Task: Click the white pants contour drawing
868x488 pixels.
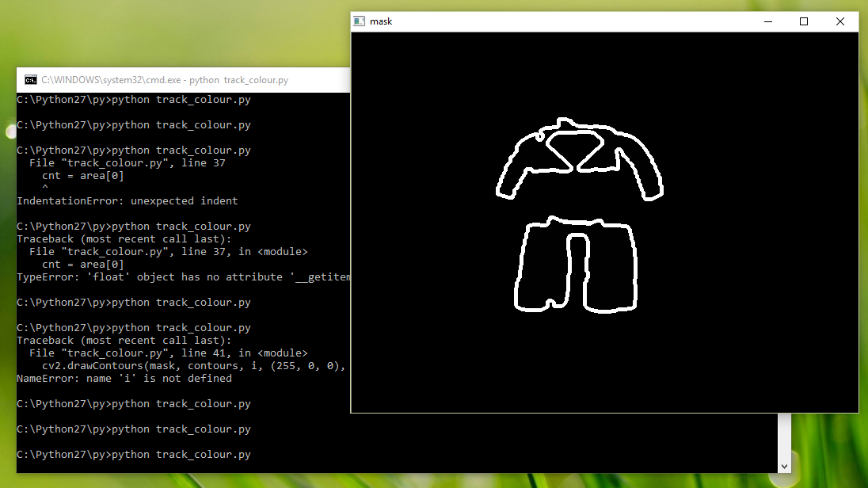Action: 576,221
